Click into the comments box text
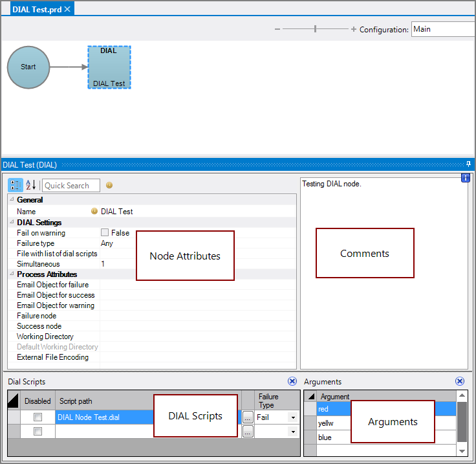Screen dimensions: 476x464 tap(332, 184)
